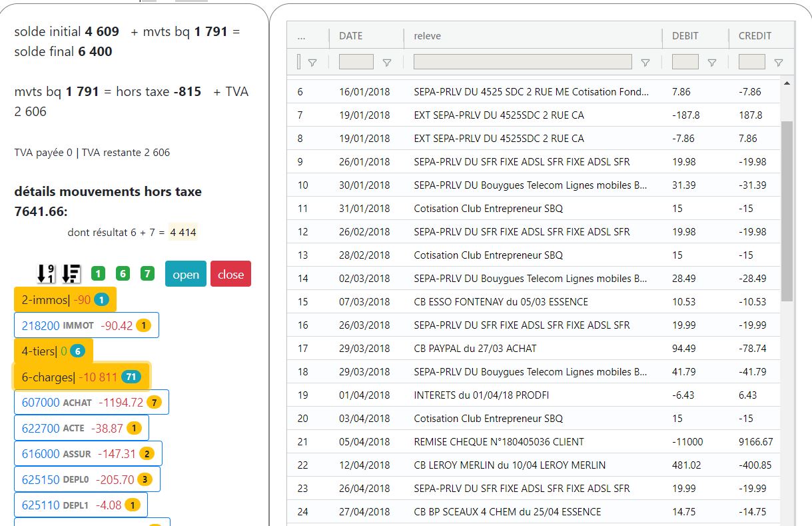This screenshot has width=812, height=526.
Task: Select row 7 EXT SEPA-PRLV DU 4525SDC
Action: click(534, 115)
